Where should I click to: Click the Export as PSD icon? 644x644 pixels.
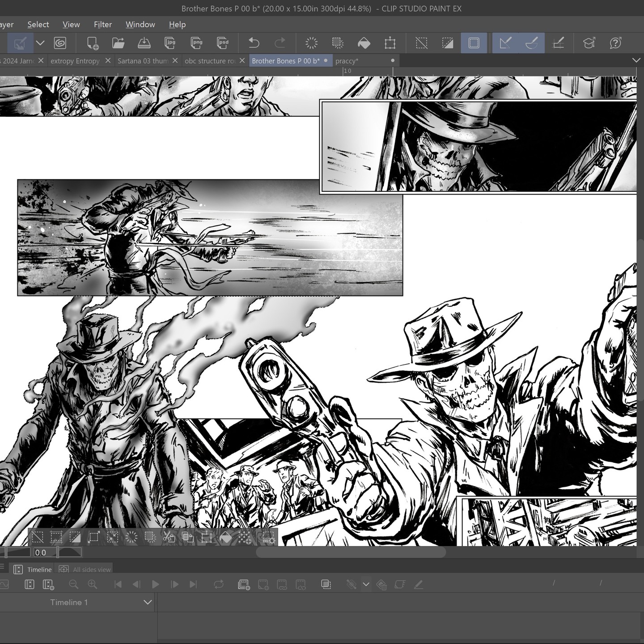click(223, 43)
